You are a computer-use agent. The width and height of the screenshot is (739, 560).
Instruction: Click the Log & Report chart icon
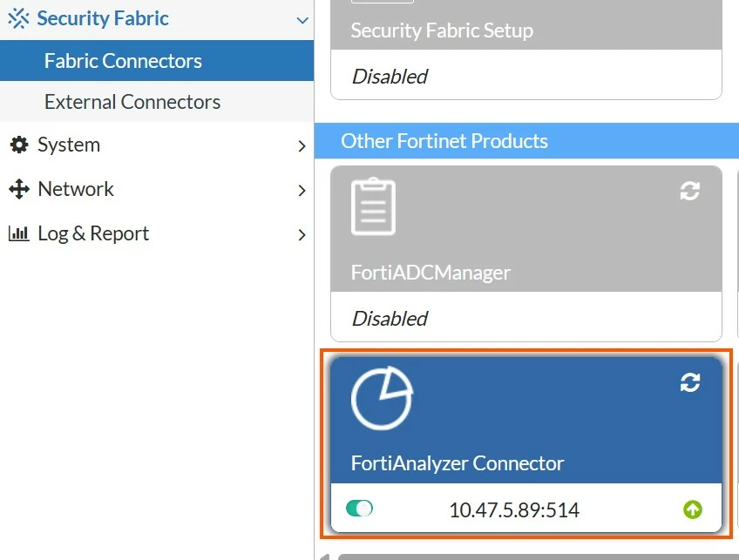(19, 233)
